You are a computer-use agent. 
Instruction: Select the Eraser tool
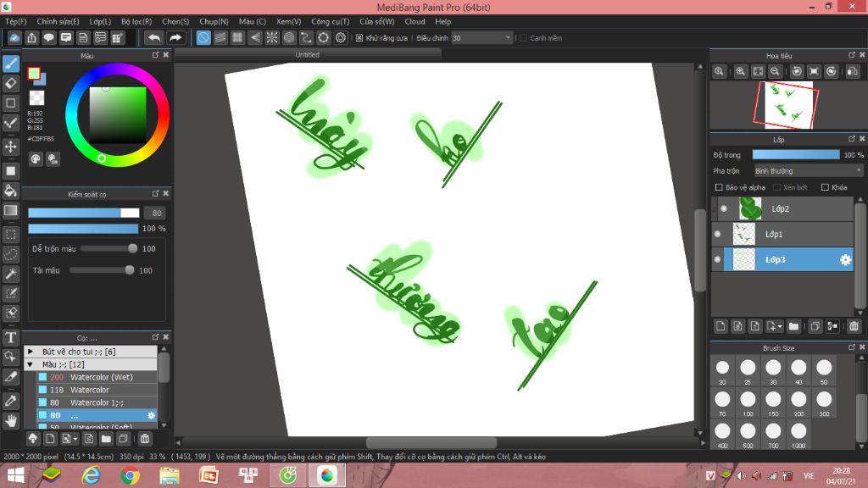(11, 83)
